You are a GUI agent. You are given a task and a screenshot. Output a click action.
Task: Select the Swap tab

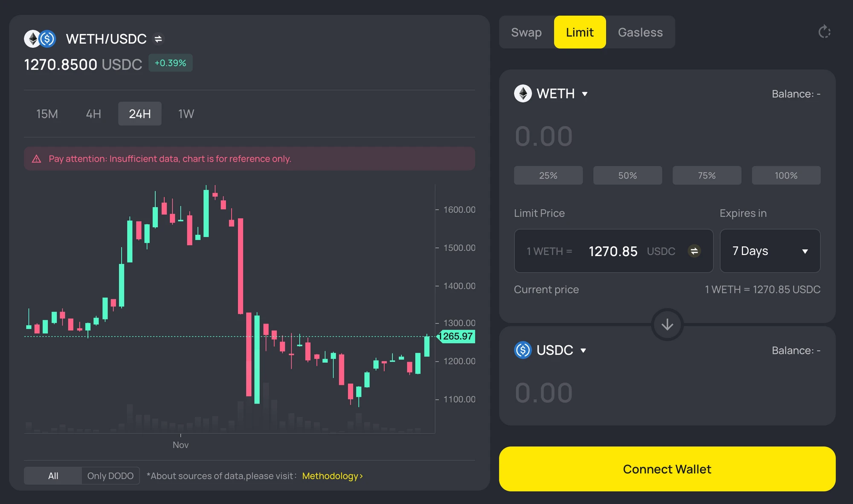pyautogui.click(x=526, y=32)
